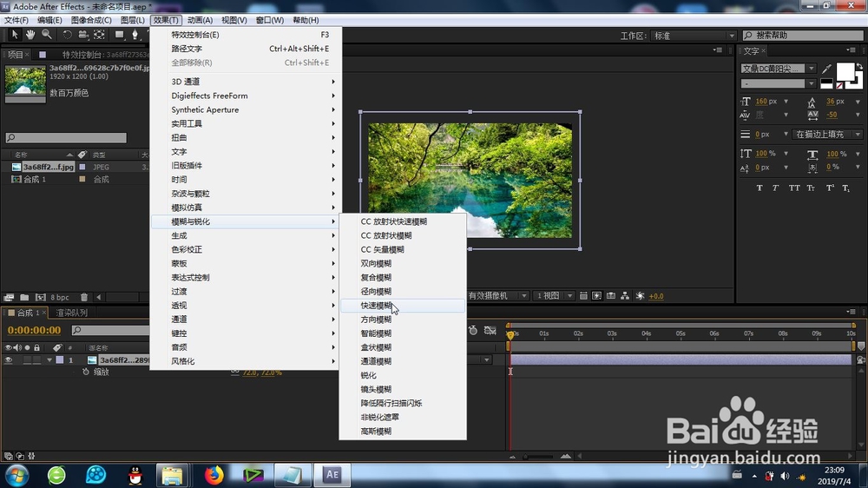Apply Faux Italic text style

[775, 188]
